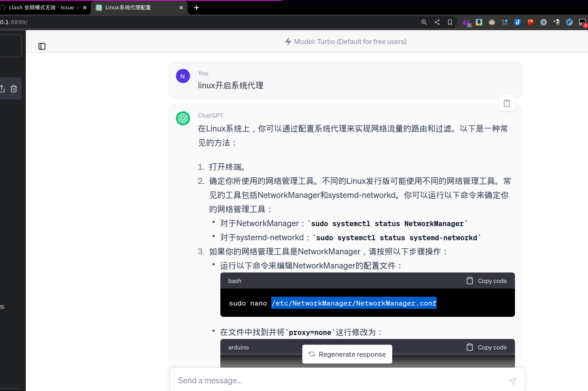Share the page via share icon
Viewport: 588px width, 391px height.
coord(437,22)
